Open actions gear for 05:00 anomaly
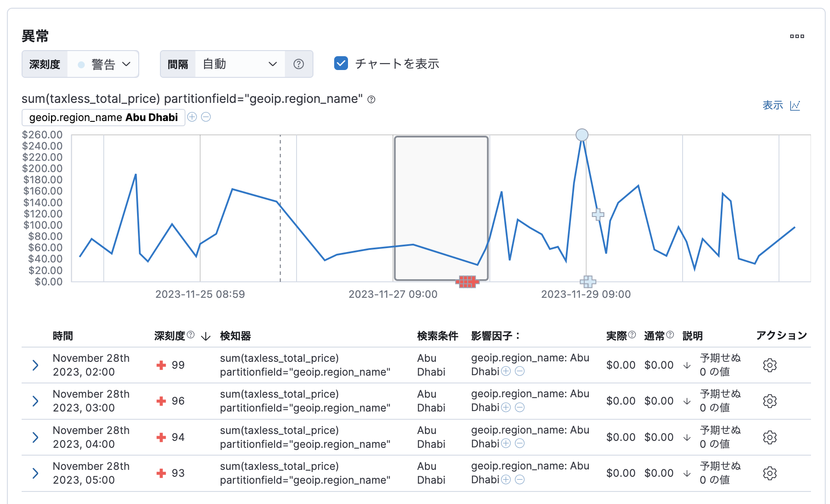Viewport: 830px width, 504px height. click(x=769, y=473)
